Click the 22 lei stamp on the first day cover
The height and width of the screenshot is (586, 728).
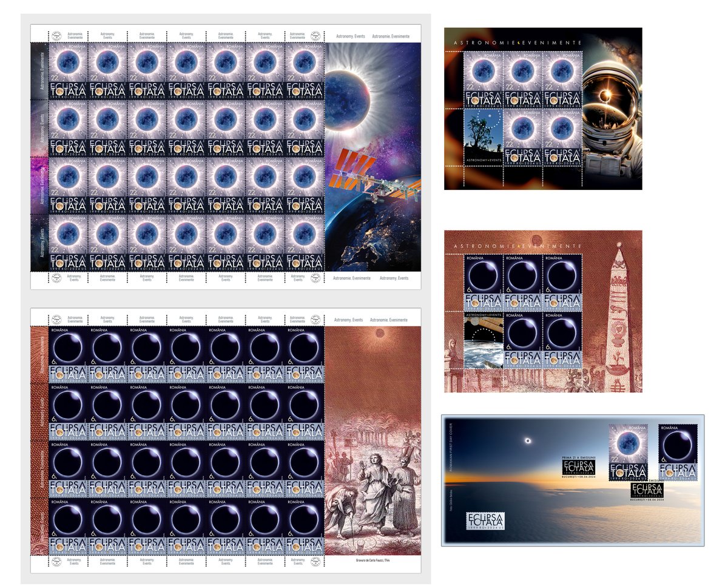click(629, 452)
